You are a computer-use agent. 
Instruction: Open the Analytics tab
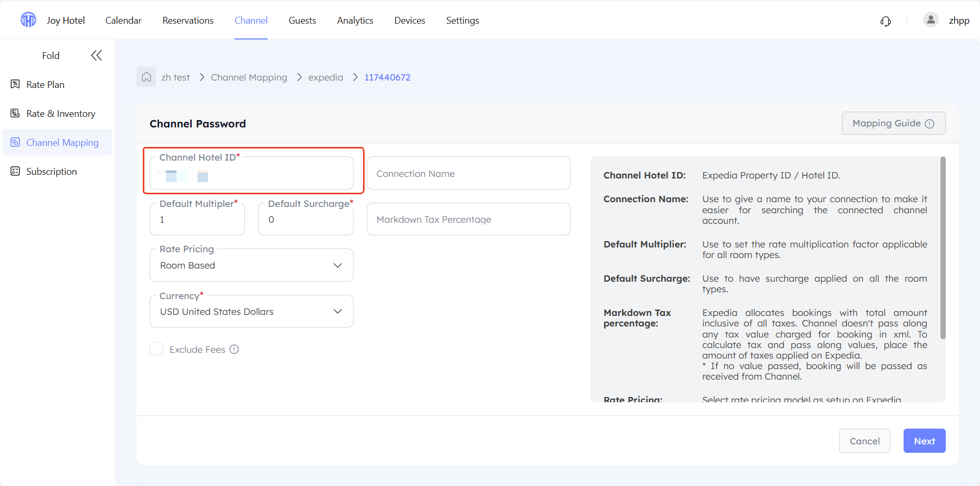click(355, 21)
